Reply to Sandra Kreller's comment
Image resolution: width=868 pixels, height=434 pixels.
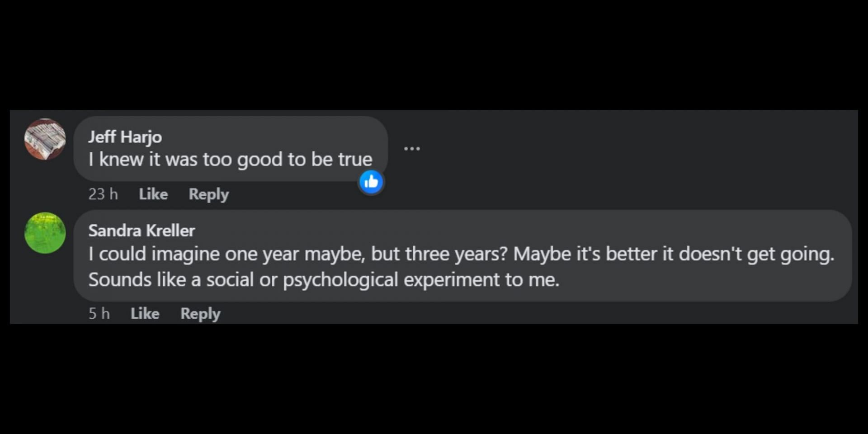(200, 314)
